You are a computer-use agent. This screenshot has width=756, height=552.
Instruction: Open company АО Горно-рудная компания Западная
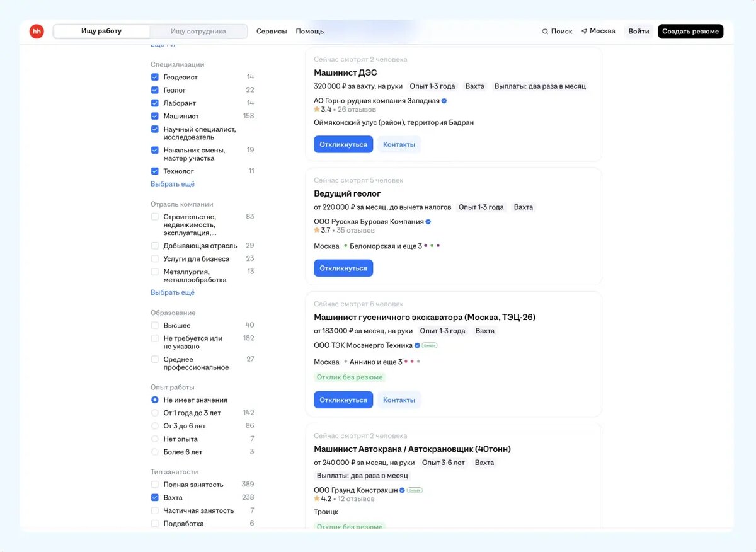[377, 101]
